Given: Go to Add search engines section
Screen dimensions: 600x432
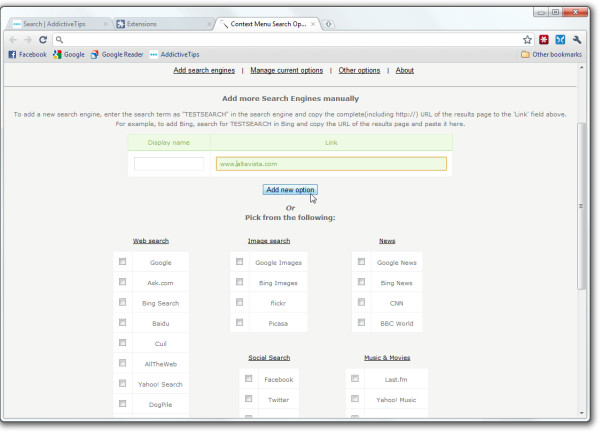Looking at the screenshot, I should point(204,70).
